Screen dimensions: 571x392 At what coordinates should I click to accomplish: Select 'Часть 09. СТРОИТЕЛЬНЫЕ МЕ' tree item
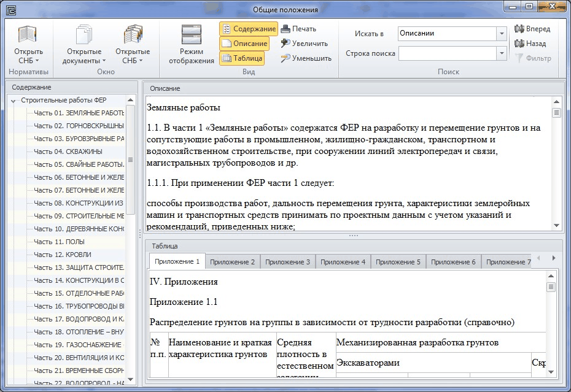79,216
